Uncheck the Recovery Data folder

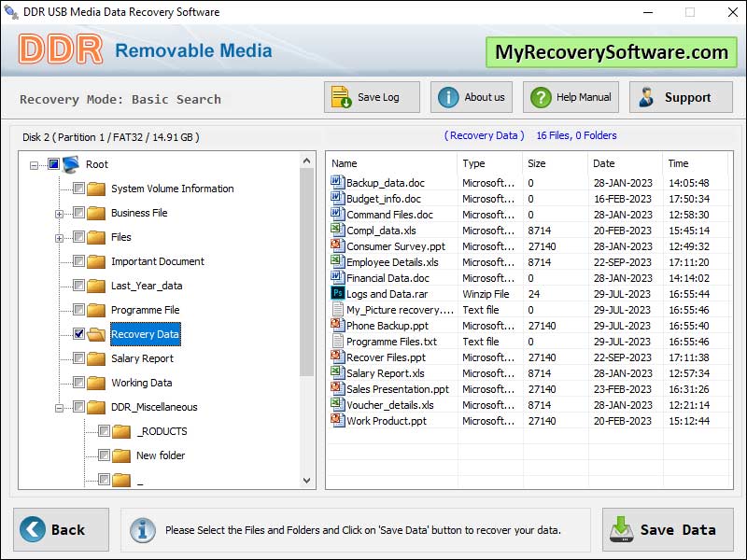78,334
